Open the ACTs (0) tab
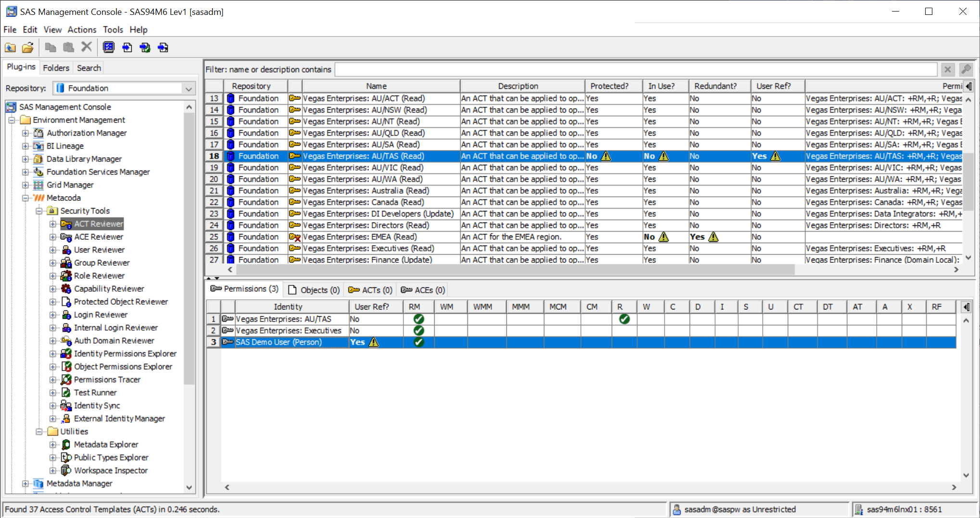The height and width of the screenshot is (518, 980). pyautogui.click(x=370, y=290)
